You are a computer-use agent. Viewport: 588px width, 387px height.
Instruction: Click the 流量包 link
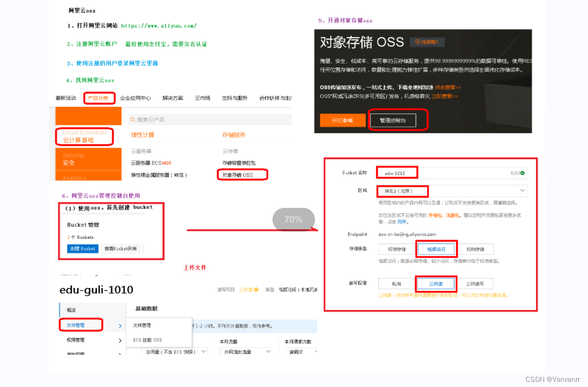coord(452,215)
